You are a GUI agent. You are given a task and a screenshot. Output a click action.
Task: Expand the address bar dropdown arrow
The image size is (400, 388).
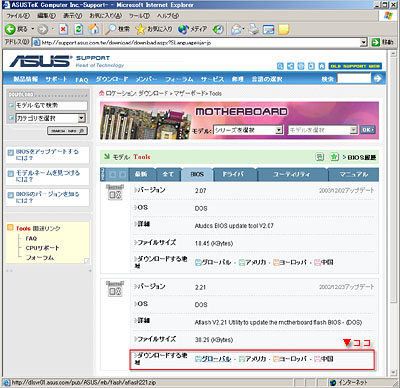pos(364,43)
